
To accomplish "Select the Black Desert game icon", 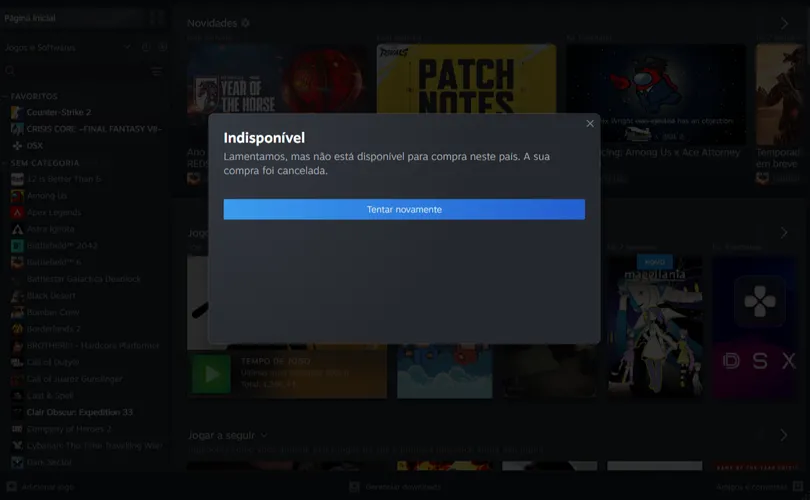I will [x=17, y=295].
